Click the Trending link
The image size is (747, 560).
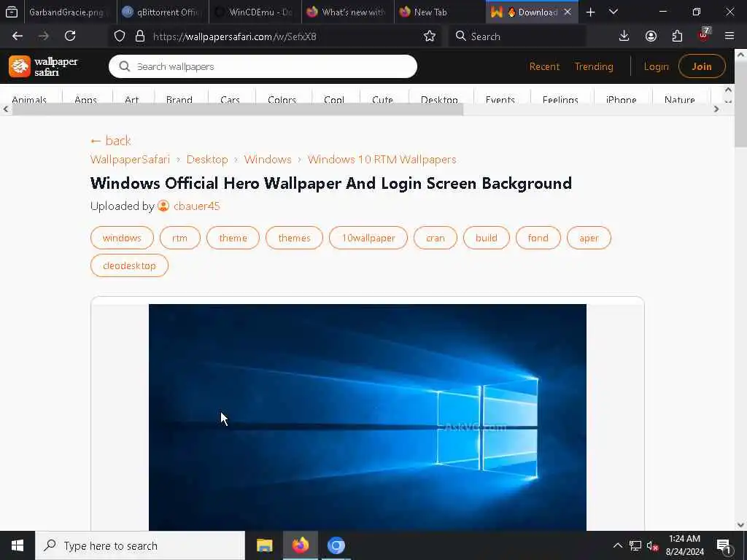[594, 66]
